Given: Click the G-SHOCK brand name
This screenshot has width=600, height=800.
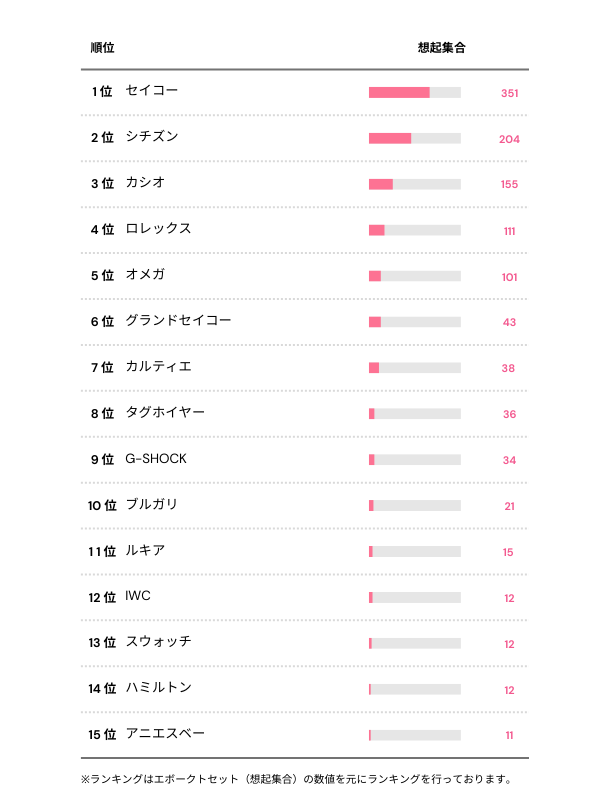Looking at the screenshot, I should [156, 459].
